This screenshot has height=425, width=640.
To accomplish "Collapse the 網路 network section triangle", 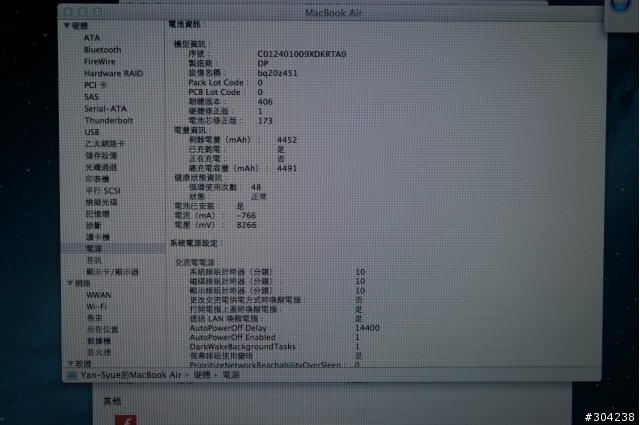I will click(70, 283).
